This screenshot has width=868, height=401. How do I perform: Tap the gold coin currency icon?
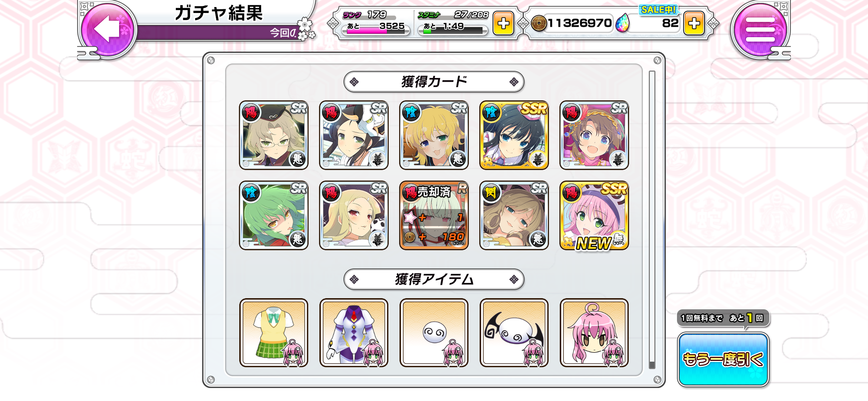point(539,23)
